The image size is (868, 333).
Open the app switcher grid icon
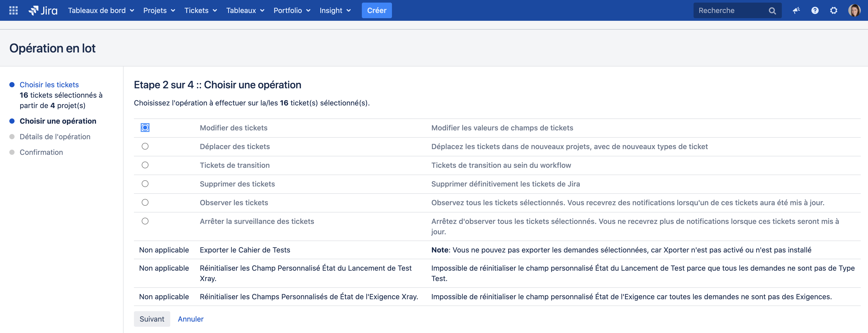click(13, 10)
